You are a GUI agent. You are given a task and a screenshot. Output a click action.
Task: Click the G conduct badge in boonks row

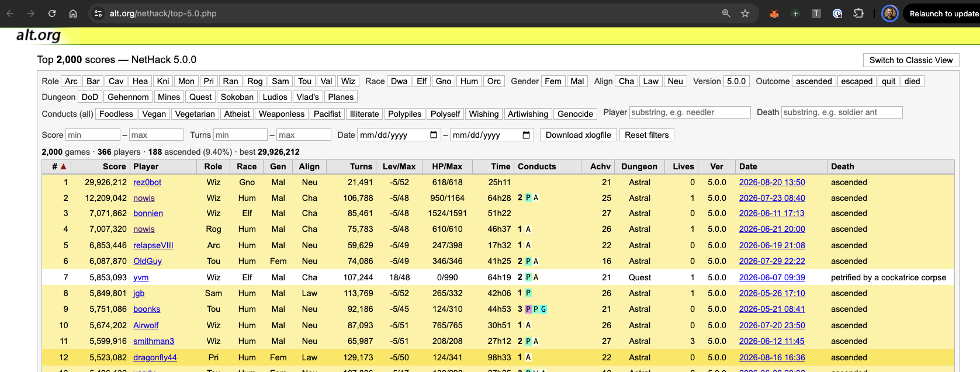pos(543,309)
